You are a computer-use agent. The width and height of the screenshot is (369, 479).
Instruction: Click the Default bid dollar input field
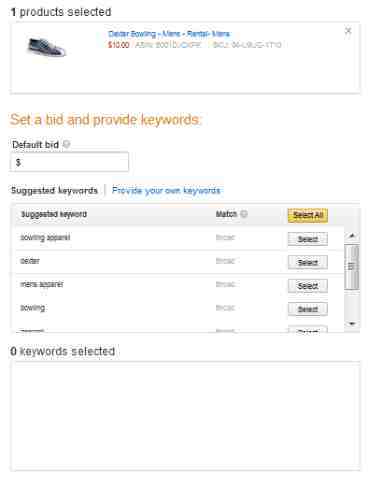point(69,162)
